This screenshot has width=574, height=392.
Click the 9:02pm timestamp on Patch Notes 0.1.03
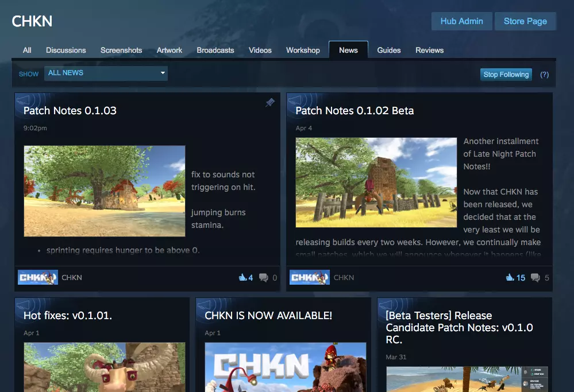click(35, 128)
